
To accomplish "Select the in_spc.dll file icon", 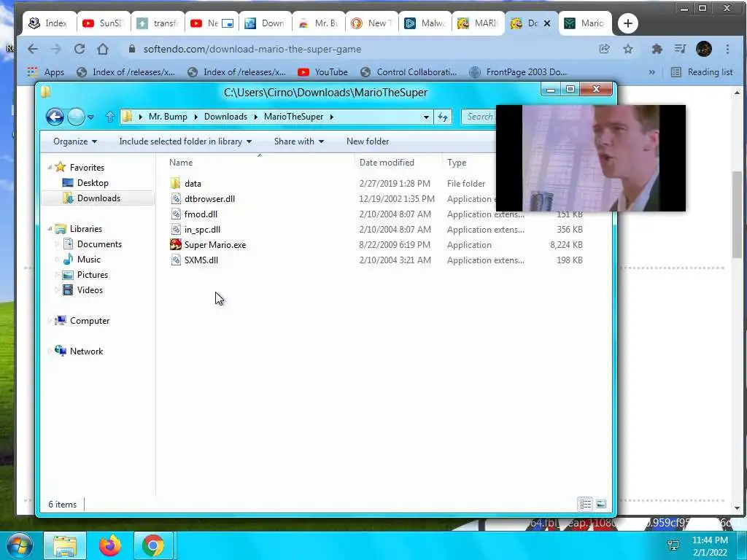I will click(176, 229).
